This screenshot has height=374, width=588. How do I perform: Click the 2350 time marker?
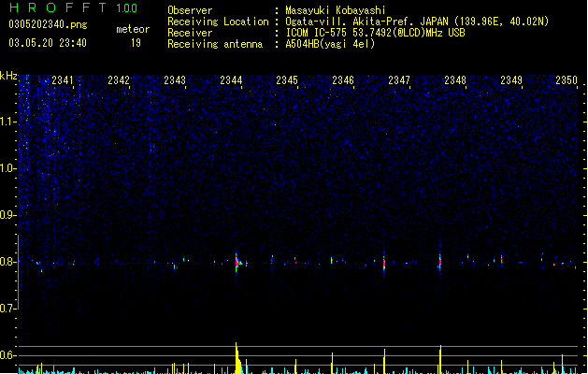[566, 80]
